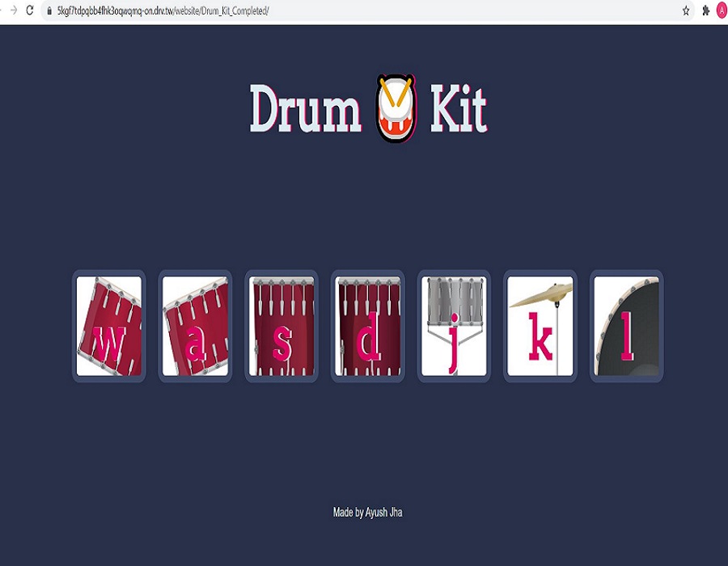Viewport: 728px width, 566px height.
Task: Tap the "s" red drum button
Action: tap(281, 326)
